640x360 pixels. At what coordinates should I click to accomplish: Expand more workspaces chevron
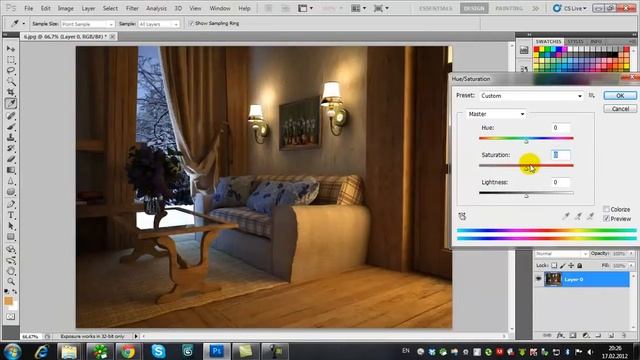[x=536, y=8]
